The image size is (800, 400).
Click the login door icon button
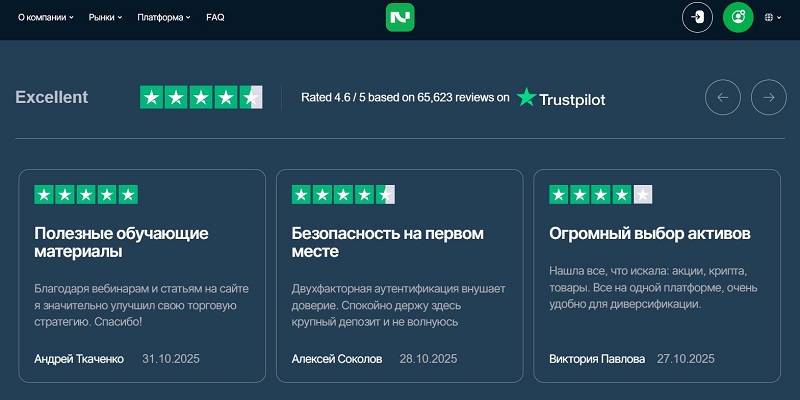coord(697,17)
